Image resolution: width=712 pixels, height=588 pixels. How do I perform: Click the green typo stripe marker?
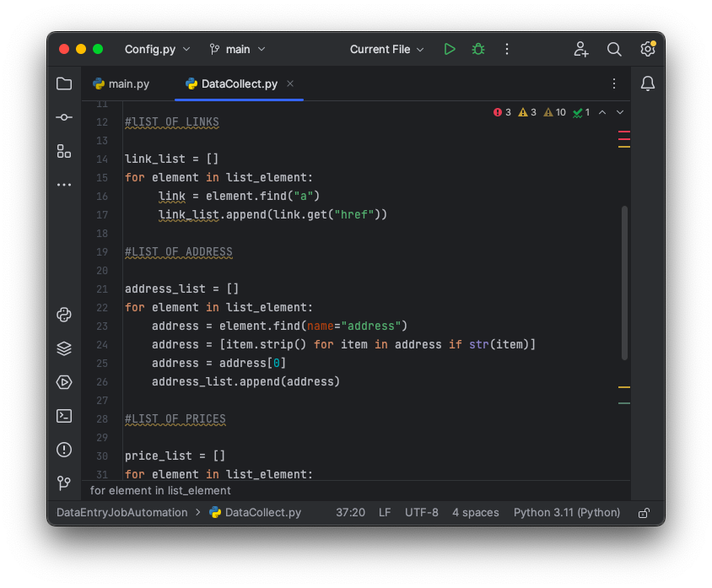point(624,403)
